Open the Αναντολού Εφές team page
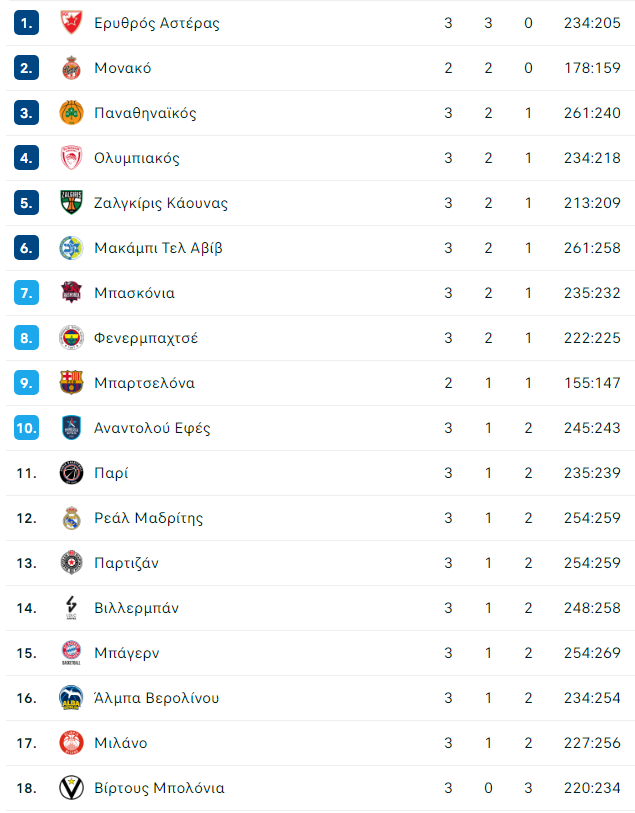Image resolution: width=635 pixels, height=813 pixels. click(152, 428)
